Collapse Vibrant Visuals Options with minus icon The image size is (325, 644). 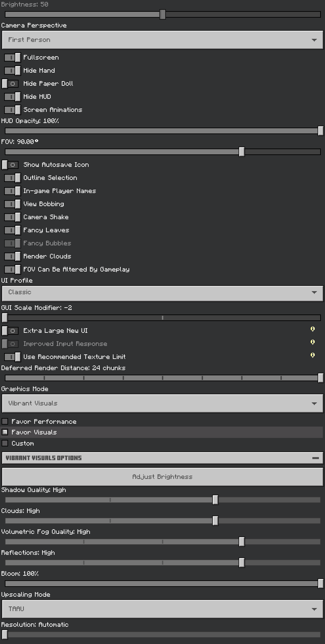pyautogui.click(x=315, y=458)
